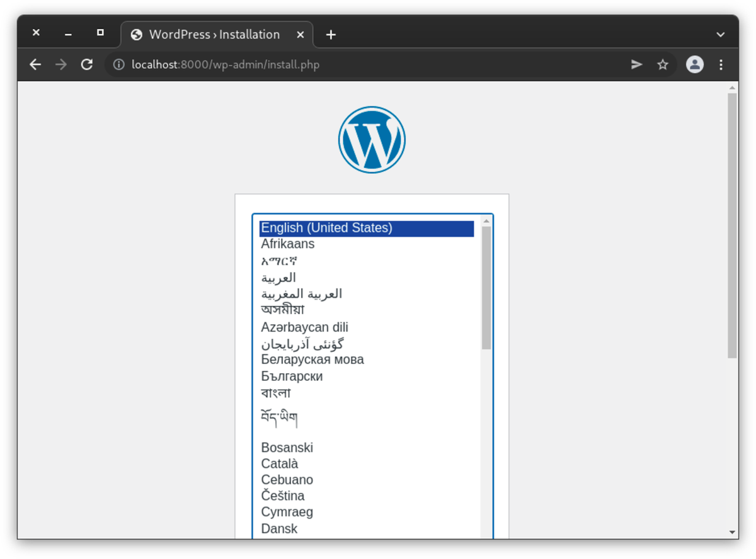756x559 pixels.
Task: Open the browser profile icon
Action: coord(694,64)
